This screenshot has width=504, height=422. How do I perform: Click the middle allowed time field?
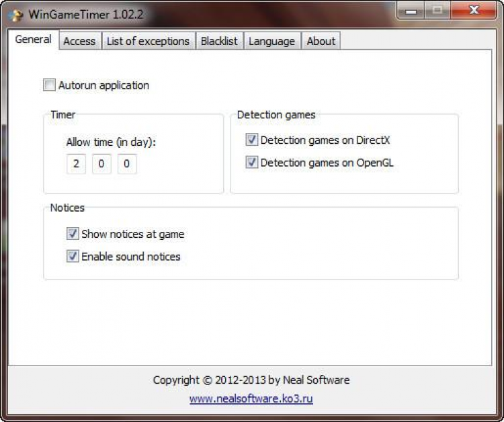[101, 164]
